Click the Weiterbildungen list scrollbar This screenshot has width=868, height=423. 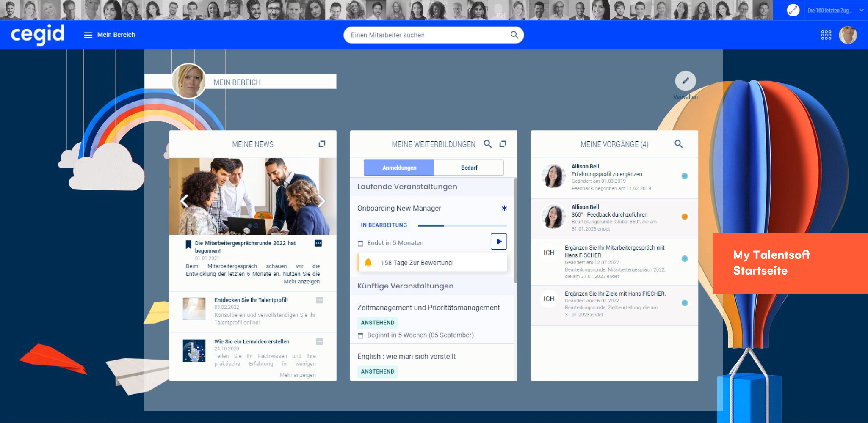point(515,231)
